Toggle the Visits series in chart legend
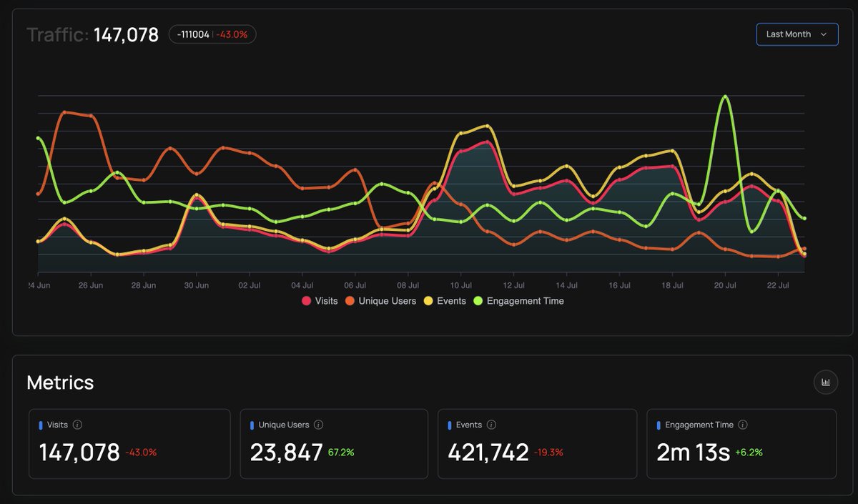The height and width of the screenshot is (504, 858). 320,301
